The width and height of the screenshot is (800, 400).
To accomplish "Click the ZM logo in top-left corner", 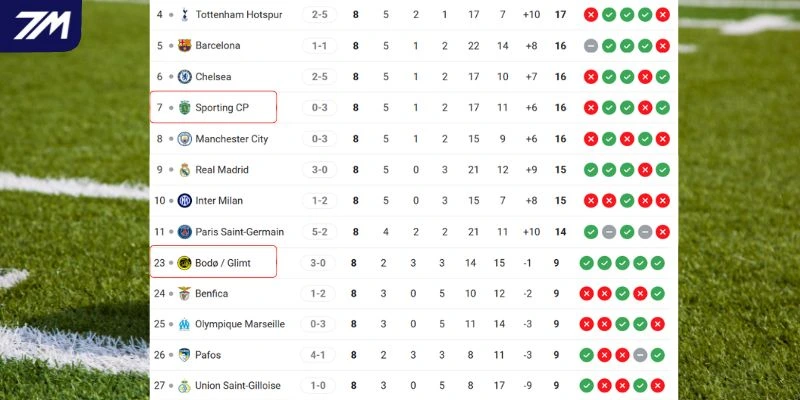I will [x=40, y=27].
